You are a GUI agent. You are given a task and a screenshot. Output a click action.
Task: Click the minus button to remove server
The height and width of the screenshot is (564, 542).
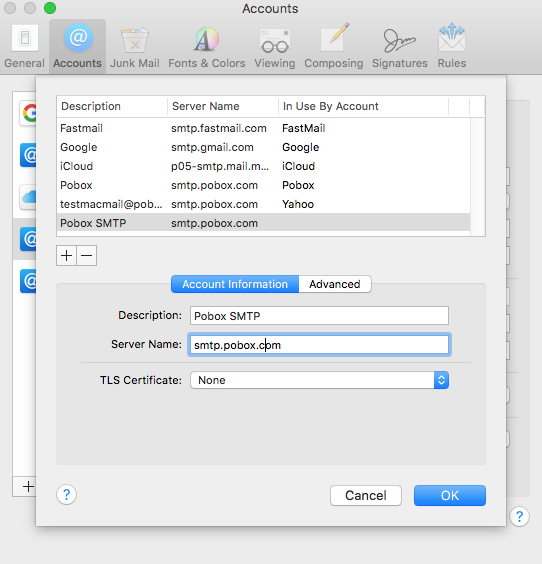pos(87,256)
